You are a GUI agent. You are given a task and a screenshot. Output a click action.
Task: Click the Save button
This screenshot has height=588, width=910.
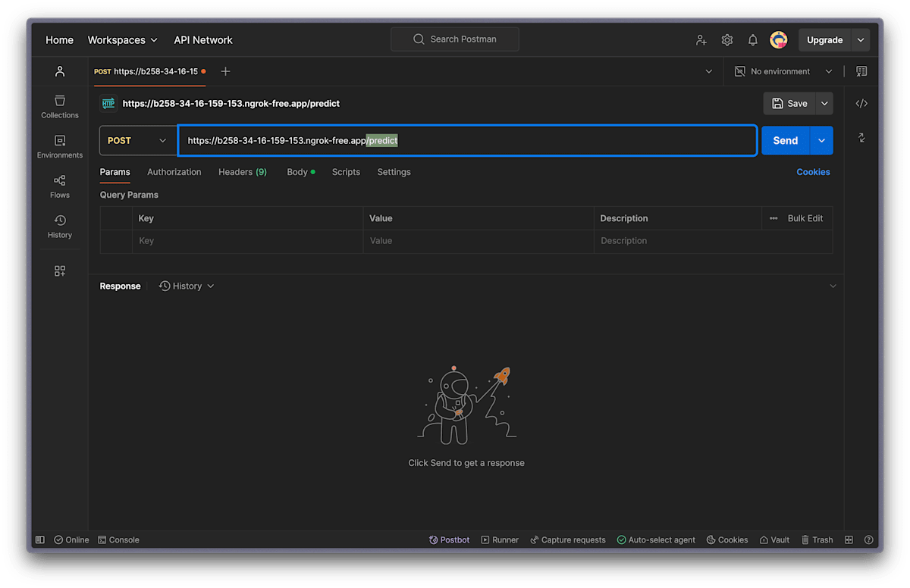(789, 104)
